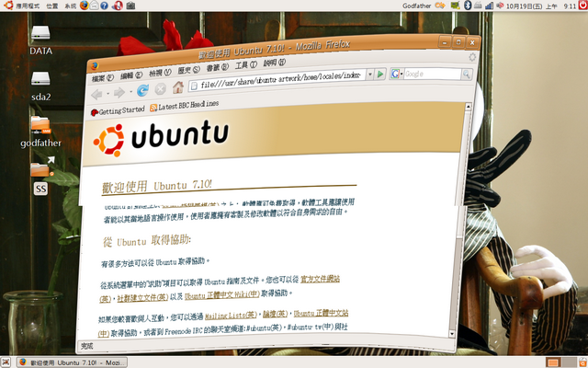Open the 書籤 (Bookmarks) menu in Firefox

click(x=217, y=68)
